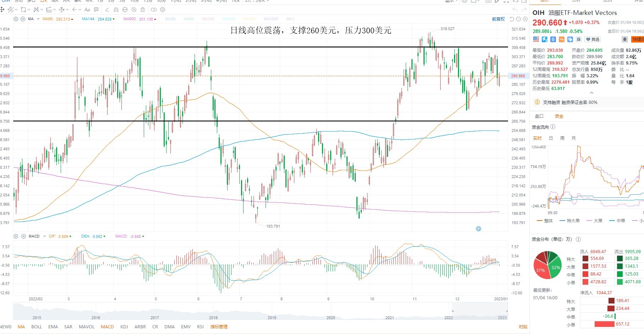Click the magnet snap icon in drawing toolbar
The width and height of the screenshot is (644, 334).
pos(116,10)
